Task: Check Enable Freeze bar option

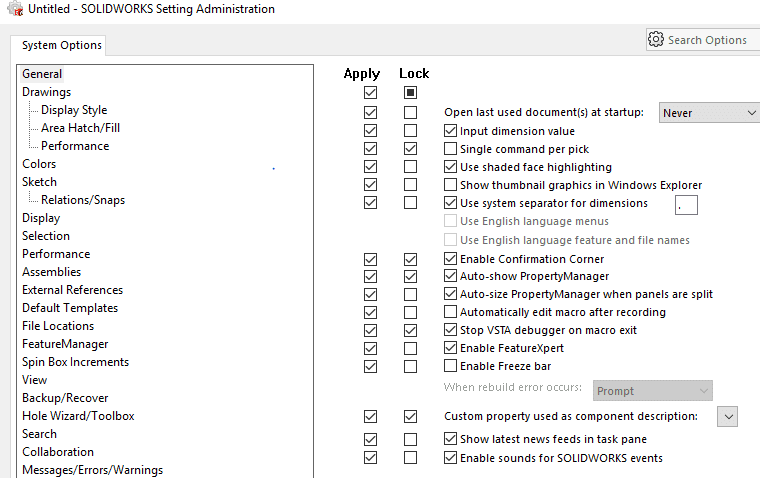Action: (450, 366)
